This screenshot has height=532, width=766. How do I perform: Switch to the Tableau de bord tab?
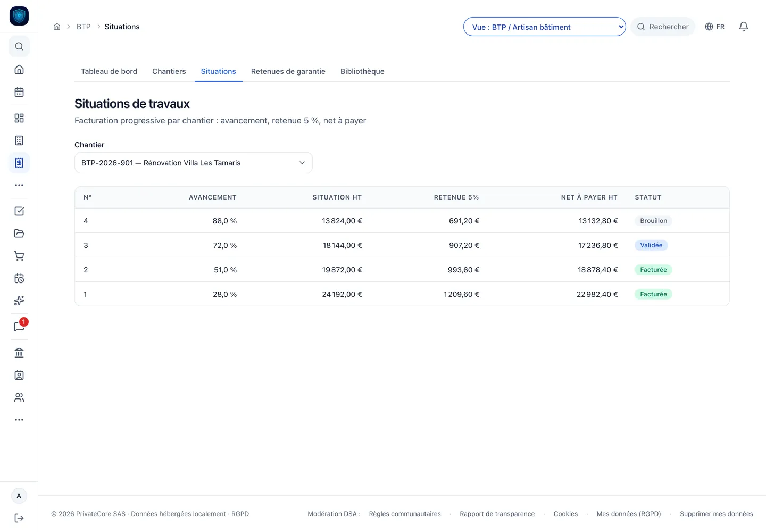tap(109, 71)
